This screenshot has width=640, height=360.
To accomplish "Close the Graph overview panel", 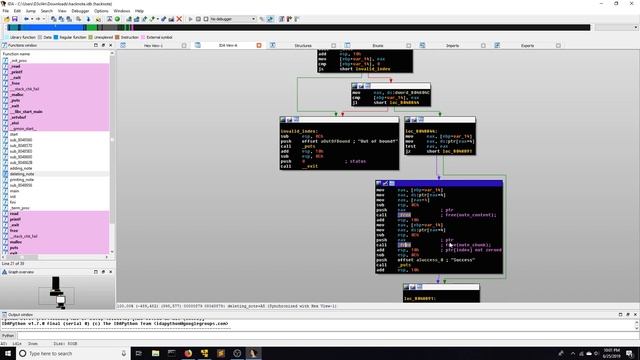I will [111, 272].
